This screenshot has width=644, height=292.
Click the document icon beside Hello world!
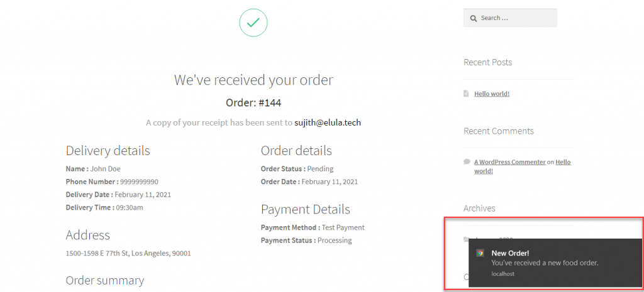466,94
